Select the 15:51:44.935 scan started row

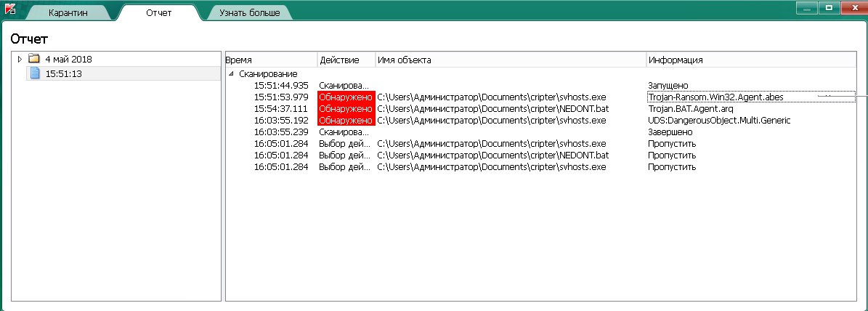540,85
